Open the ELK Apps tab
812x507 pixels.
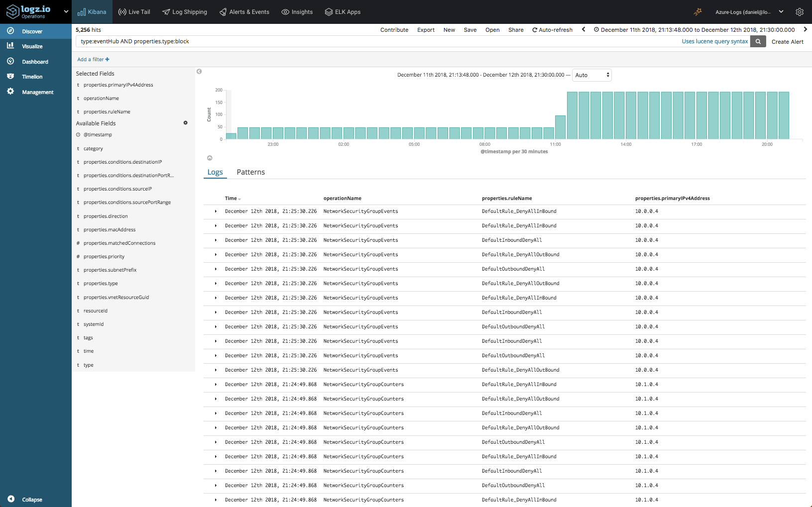(343, 12)
